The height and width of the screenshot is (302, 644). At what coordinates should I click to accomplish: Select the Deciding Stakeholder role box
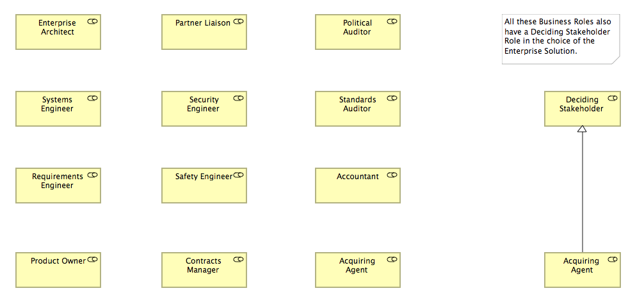(583, 109)
